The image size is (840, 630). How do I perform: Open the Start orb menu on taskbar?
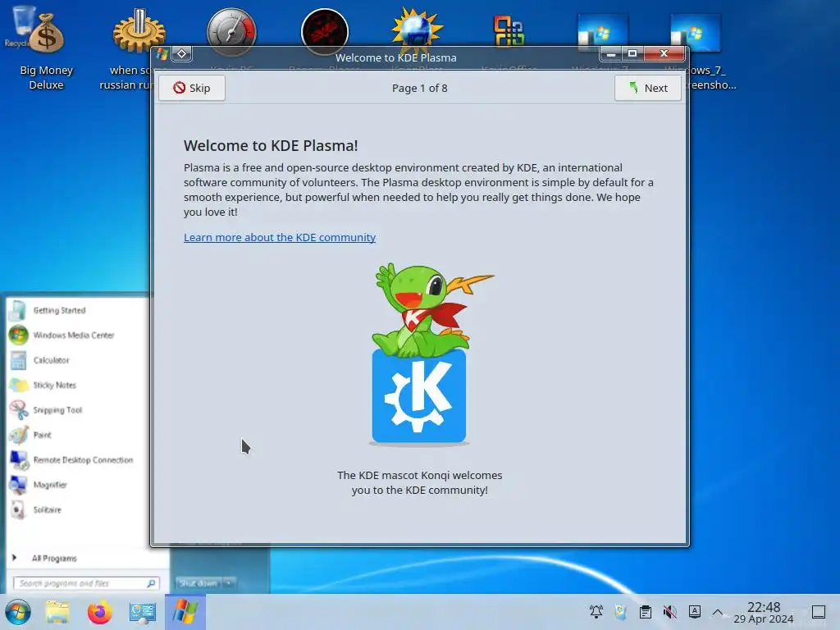(18, 612)
